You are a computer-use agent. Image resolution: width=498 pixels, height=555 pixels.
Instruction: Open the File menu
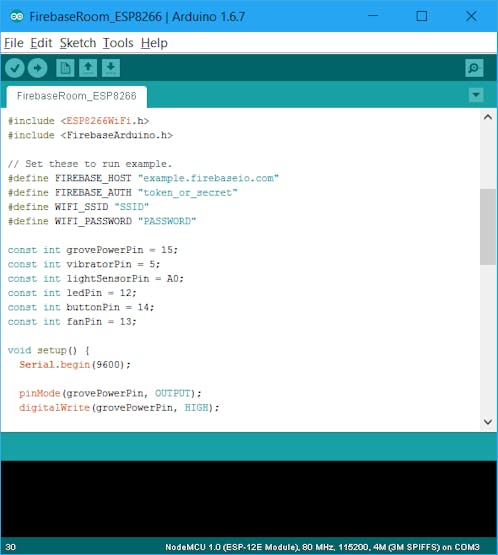14,43
